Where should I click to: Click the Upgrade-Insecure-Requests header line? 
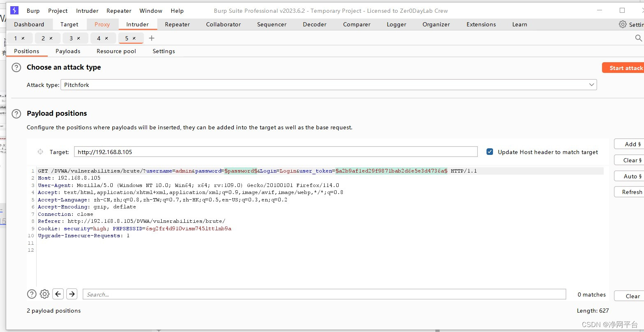click(x=84, y=236)
